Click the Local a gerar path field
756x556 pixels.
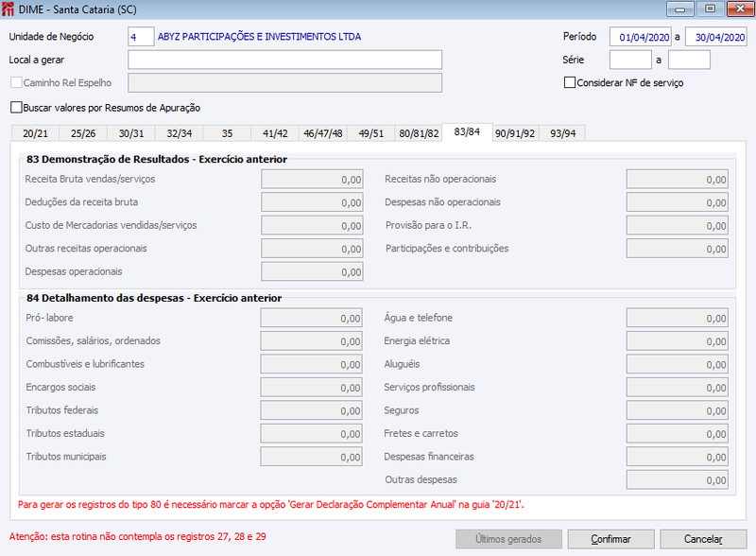pyautogui.click(x=285, y=60)
